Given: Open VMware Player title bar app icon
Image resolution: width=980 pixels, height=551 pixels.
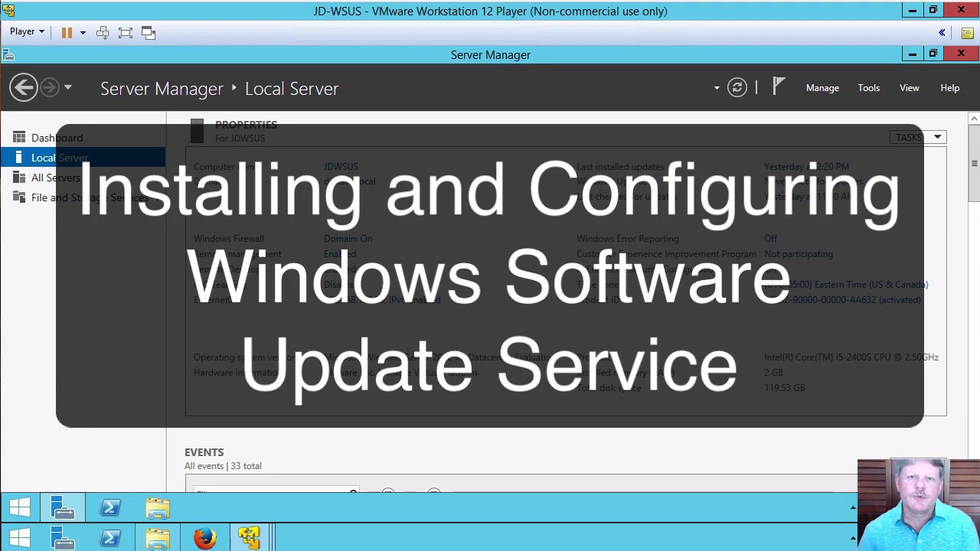Looking at the screenshot, I should coord(8,11).
